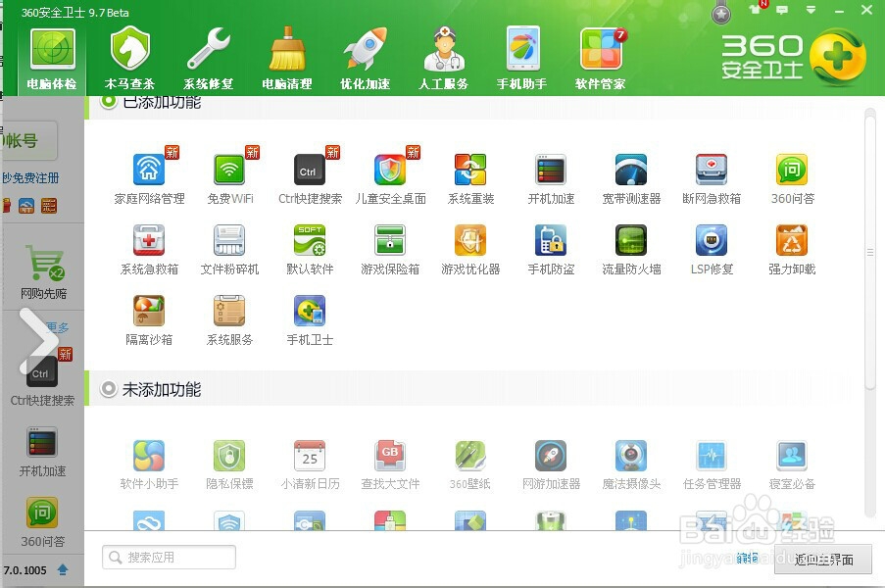The height and width of the screenshot is (588, 885).
Task: Open 开机加速 in the left sidebar
Action: [42, 452]
